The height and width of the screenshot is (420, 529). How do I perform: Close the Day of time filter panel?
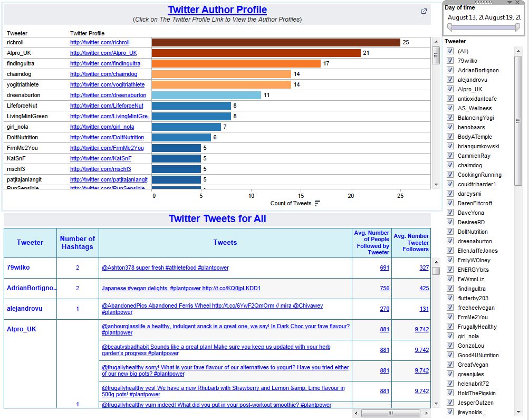click(517, 2)
